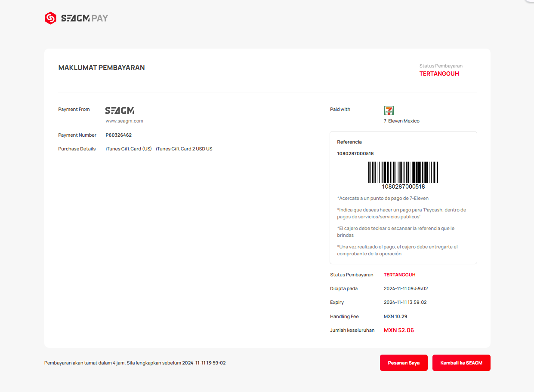Click the payment reference barcode image

click(x=403, y=175)
